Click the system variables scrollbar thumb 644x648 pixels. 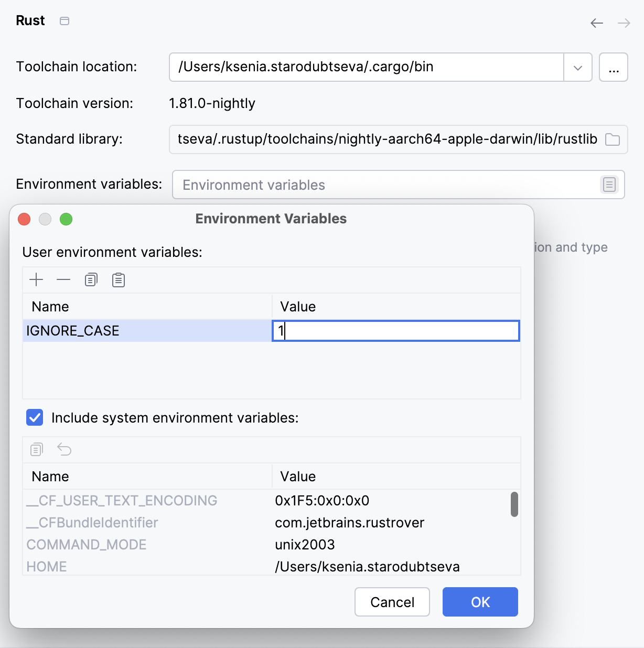(514, 504)
